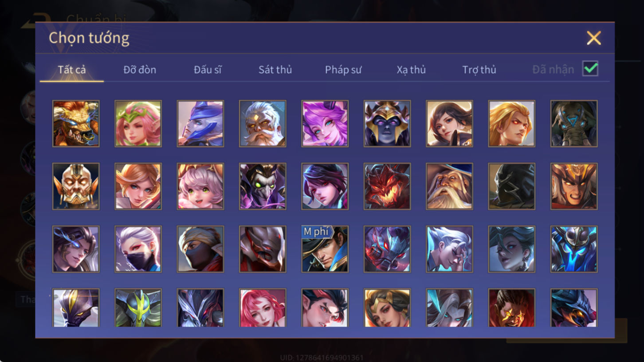Open the Sát thủ tab

pos(275,70)
